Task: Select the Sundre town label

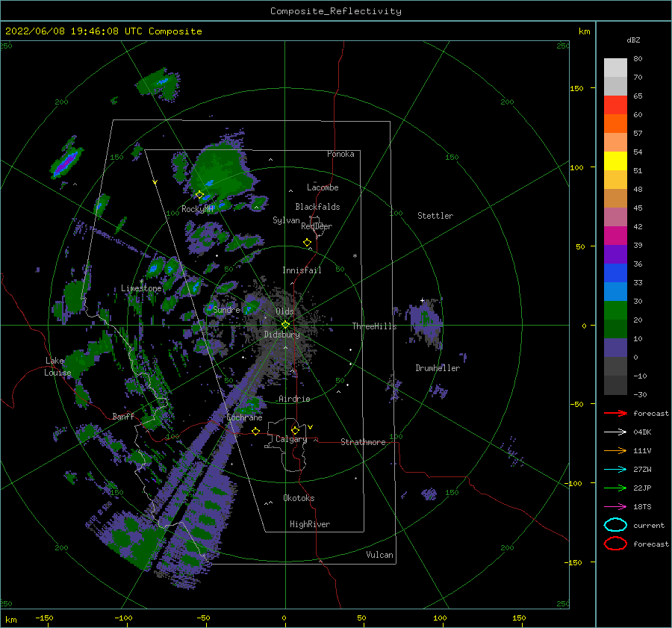Action: (226, 309)
